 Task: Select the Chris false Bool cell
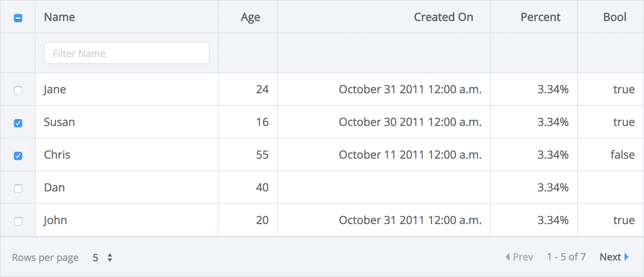[622, 155]
